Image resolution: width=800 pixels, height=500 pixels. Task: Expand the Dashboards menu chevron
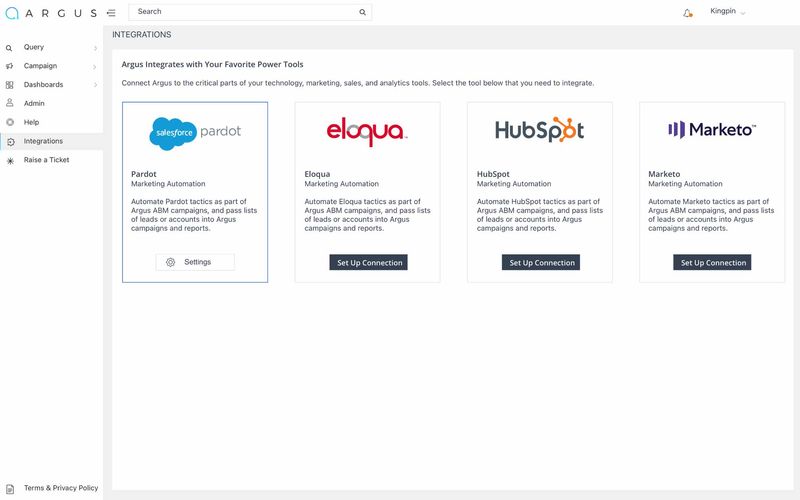coord(95,85)
